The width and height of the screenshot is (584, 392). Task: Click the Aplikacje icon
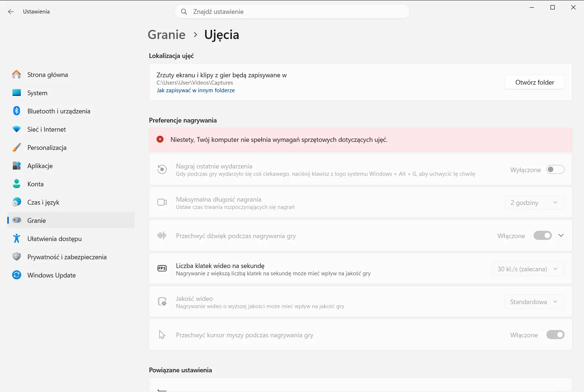(x=16, y=166)
